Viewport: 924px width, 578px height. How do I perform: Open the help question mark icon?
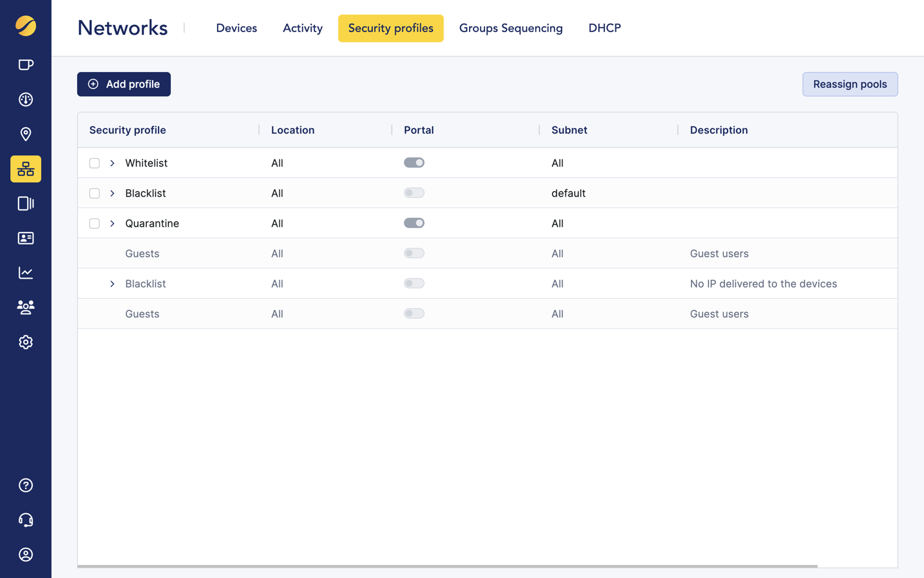coord(26,485)
